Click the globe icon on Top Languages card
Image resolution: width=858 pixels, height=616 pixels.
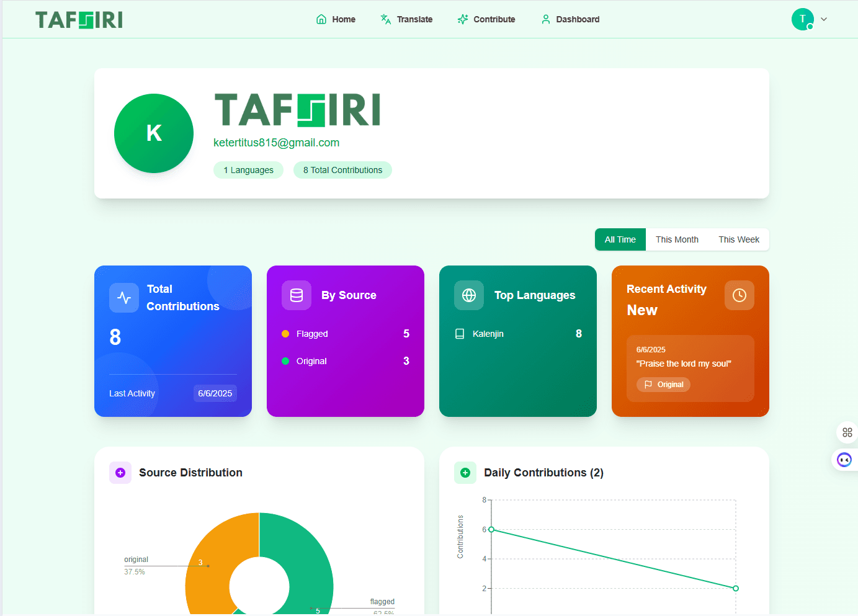click(468, 295)
